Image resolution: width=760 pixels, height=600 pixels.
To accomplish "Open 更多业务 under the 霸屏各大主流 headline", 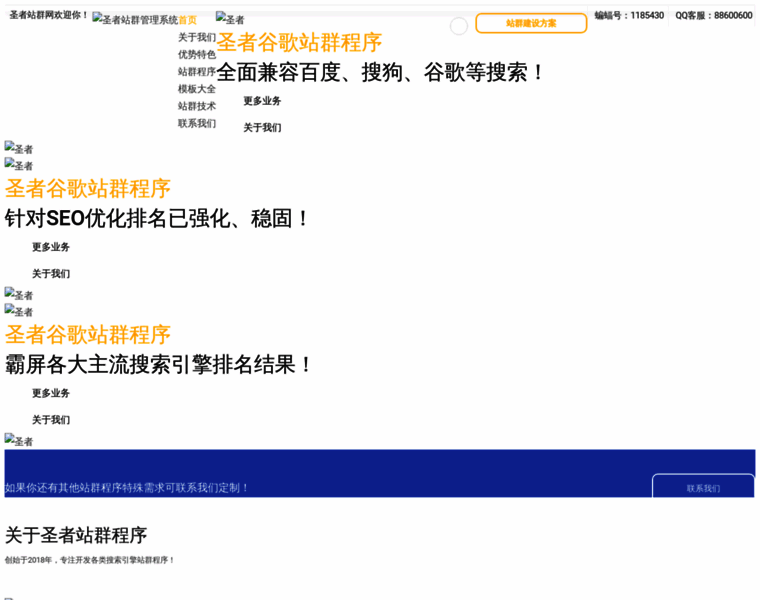I will pyautogui.click(x=51, y=393).
